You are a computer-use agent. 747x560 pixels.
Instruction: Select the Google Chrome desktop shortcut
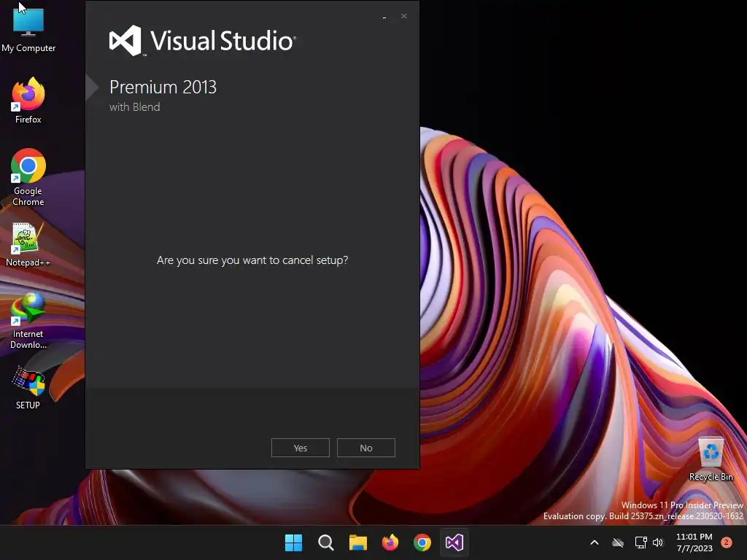click(x=28, y=178)
